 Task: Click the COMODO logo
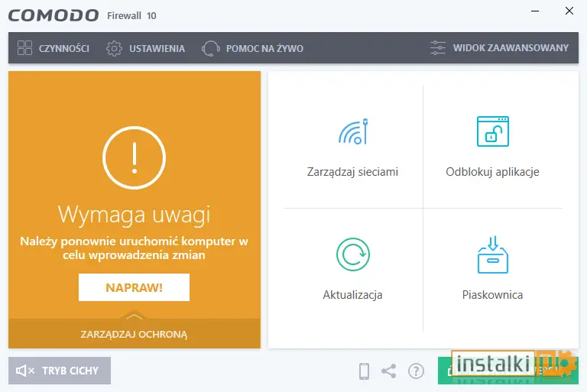coord(54,15)
